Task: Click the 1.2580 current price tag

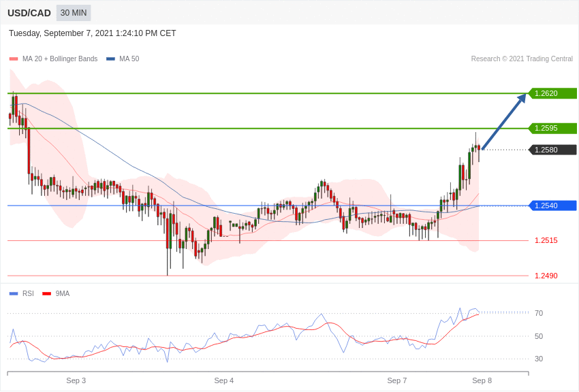Action: click(553, 150)
